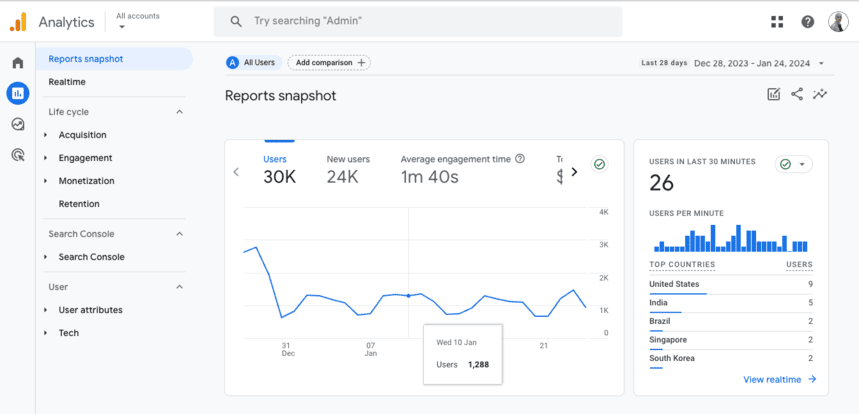Click the help icon beside Average engagement time
859x414 pixels.
[520, 159]
